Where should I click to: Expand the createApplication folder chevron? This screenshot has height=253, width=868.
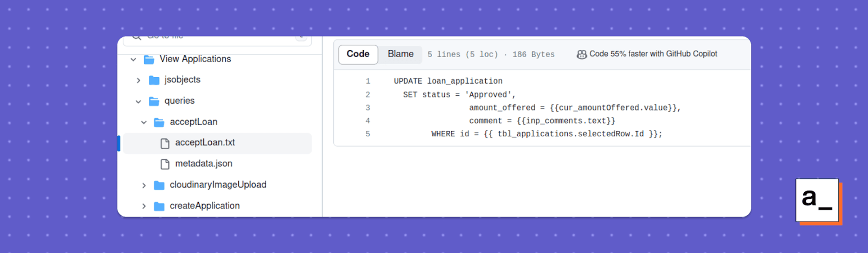point(144,206)
